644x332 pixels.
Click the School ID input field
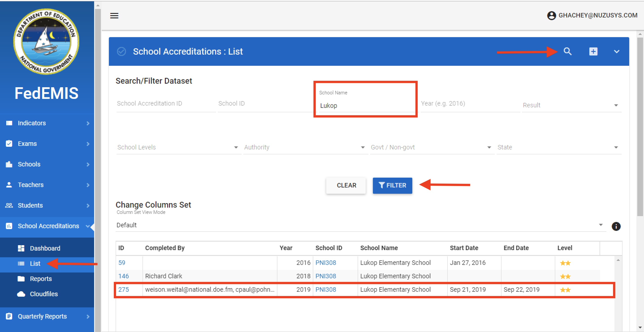(265, 104)
